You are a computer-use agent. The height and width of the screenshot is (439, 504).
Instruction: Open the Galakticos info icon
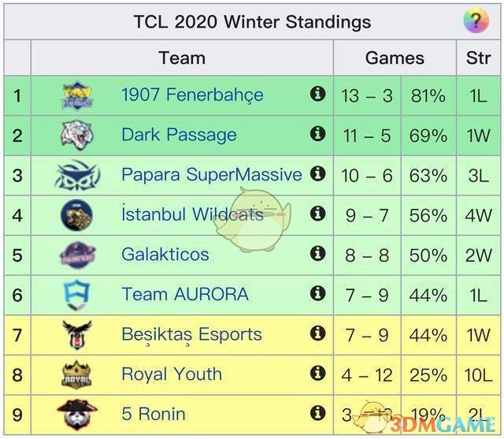(318, 253)
